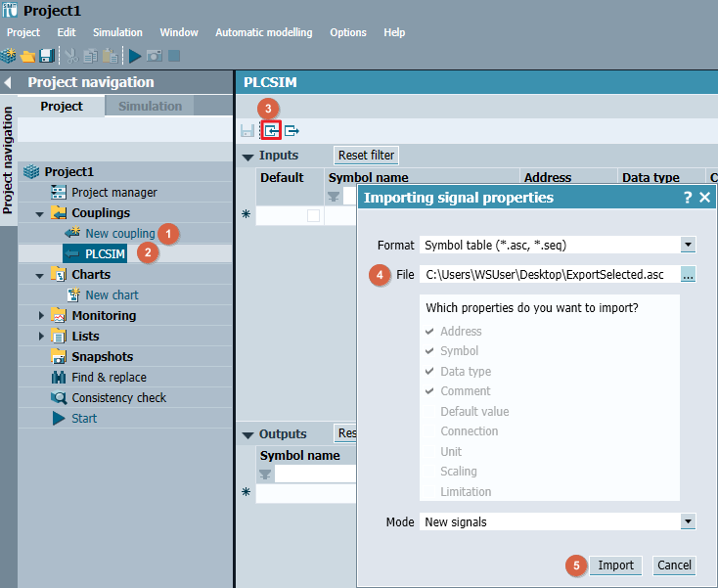
Task: Expand the Lists tree node
Action: pyautogui.click(x=41, y=337)
